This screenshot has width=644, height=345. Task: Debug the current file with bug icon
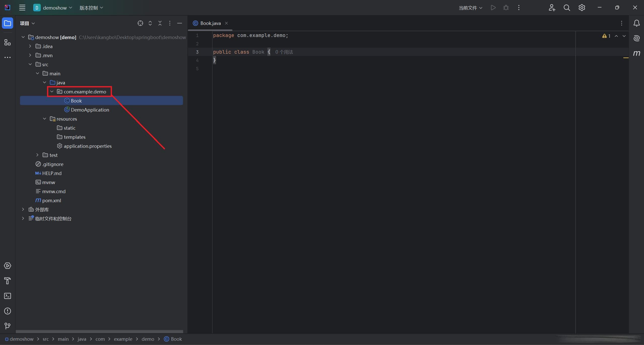coord(506,8)
